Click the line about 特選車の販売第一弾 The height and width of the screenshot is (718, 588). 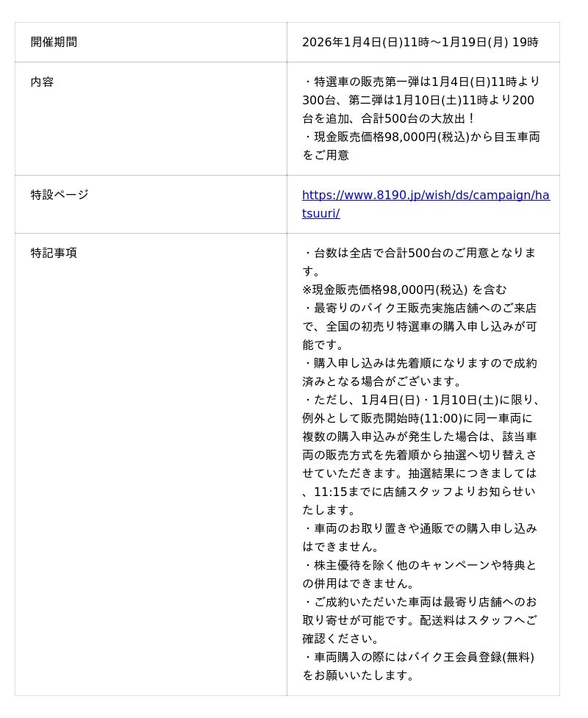(421, 82)
